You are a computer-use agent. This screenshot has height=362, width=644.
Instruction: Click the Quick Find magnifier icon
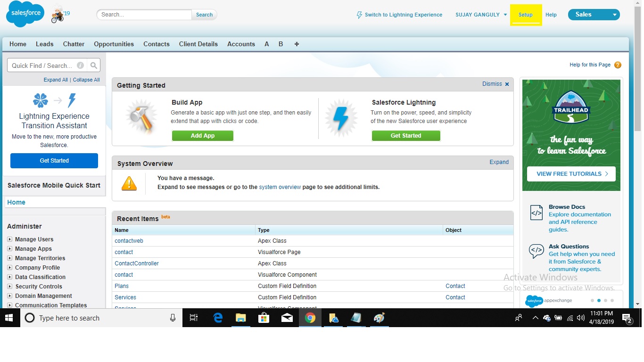tap(94, 66)
